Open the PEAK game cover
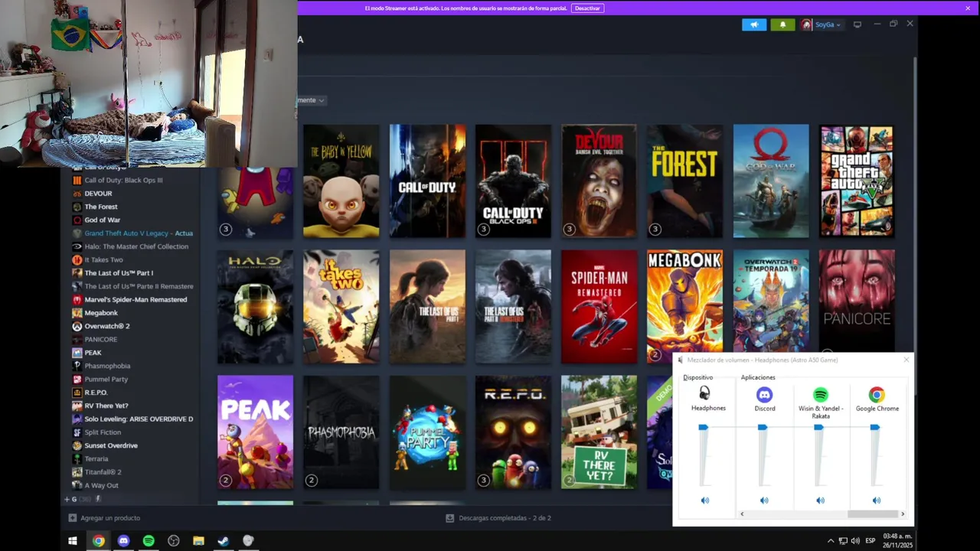Image resolution: width=980 pixels, height=551 pixels. pyautogui.click(x=255, y=432)
